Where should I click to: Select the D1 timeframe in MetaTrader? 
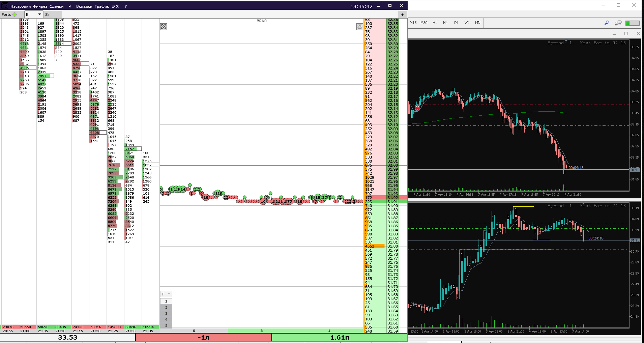456,23
